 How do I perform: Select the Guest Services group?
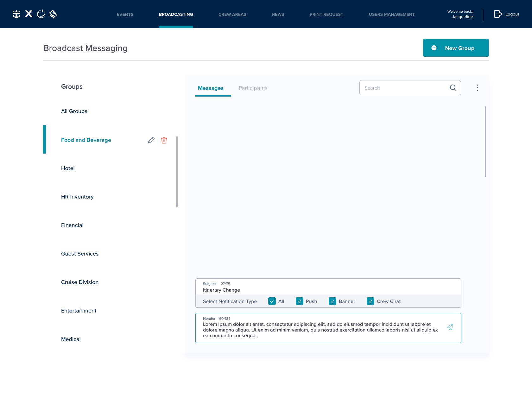80,254
